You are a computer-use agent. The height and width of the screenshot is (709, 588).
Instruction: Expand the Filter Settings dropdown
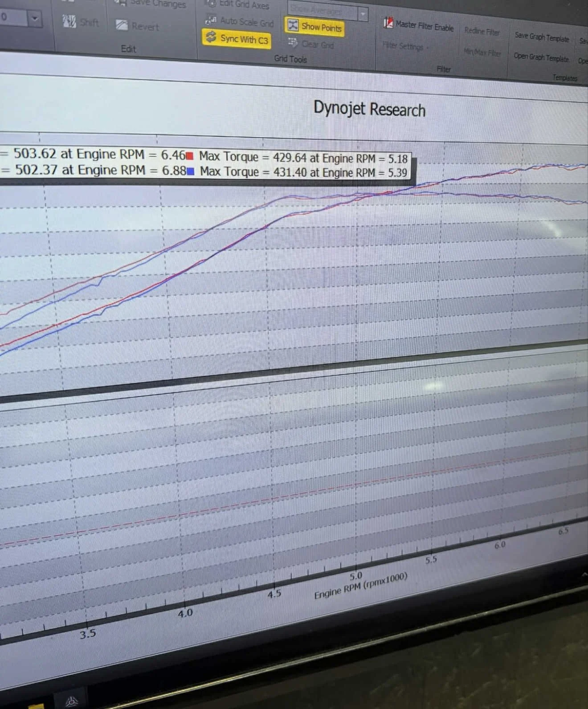(x=406, y=46)
